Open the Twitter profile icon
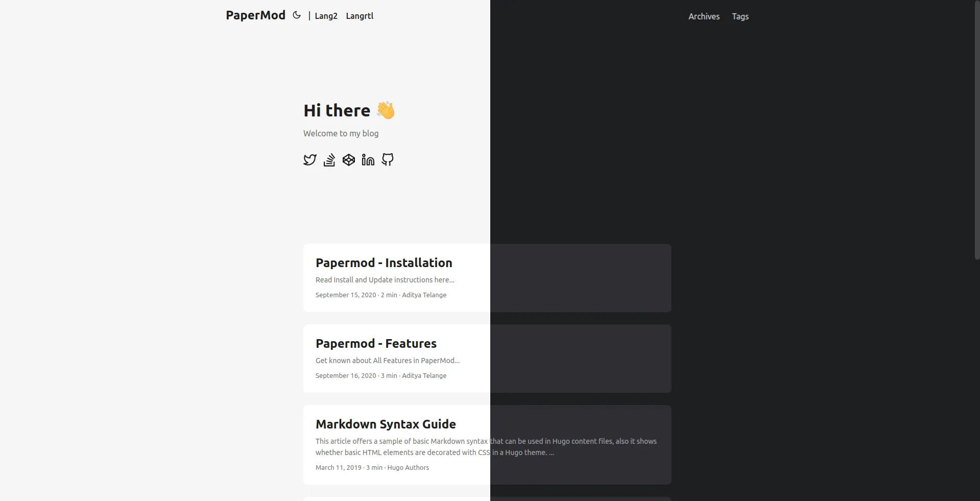 tap(309, 160)
